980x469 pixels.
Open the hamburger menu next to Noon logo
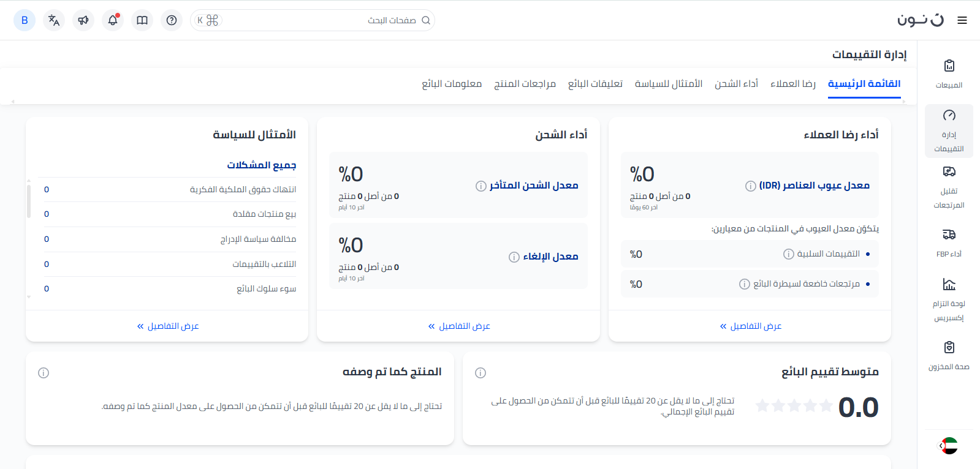coord(962,20)
